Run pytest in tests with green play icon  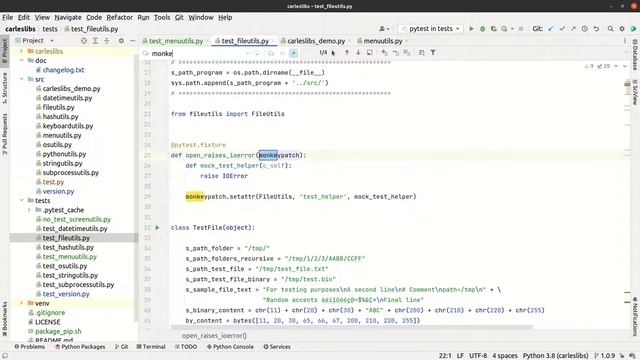tap(471, 29)
